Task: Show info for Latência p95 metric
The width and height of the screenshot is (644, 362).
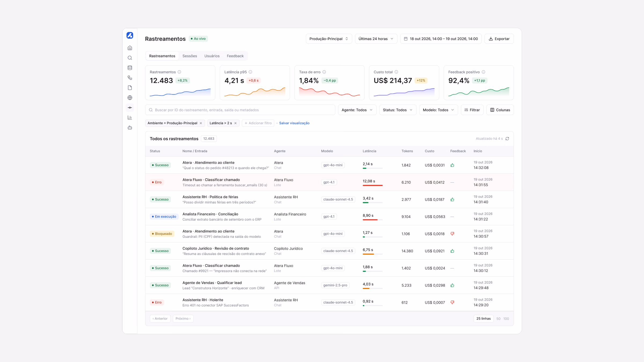Action: [250, 72]
